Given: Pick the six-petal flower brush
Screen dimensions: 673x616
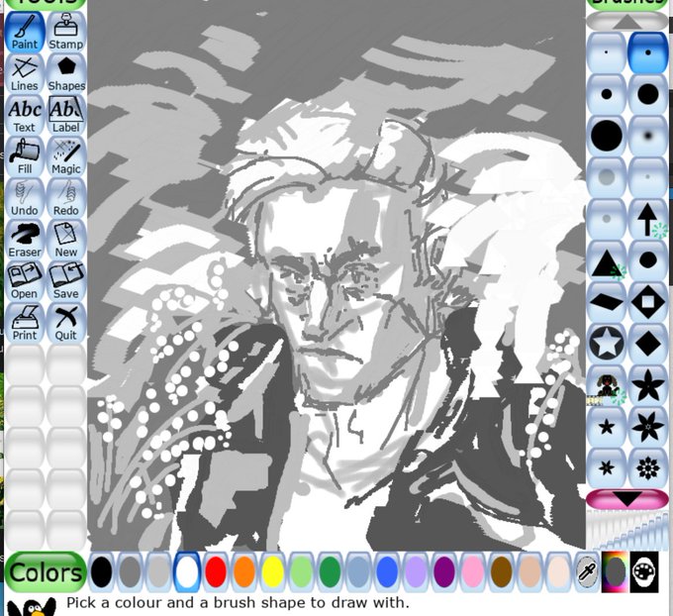Looking at the screenshot, I should coord(647,427).
